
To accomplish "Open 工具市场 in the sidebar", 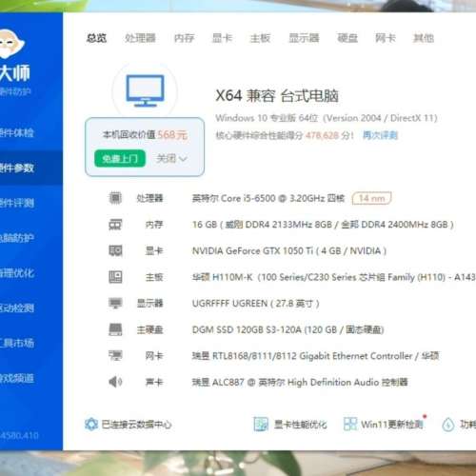I will point(17,343).
